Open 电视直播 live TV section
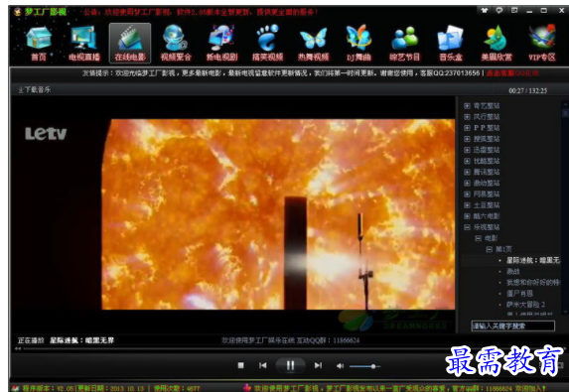Image resolution: width=569 pixels, height=392 pixels. [83, 43]
